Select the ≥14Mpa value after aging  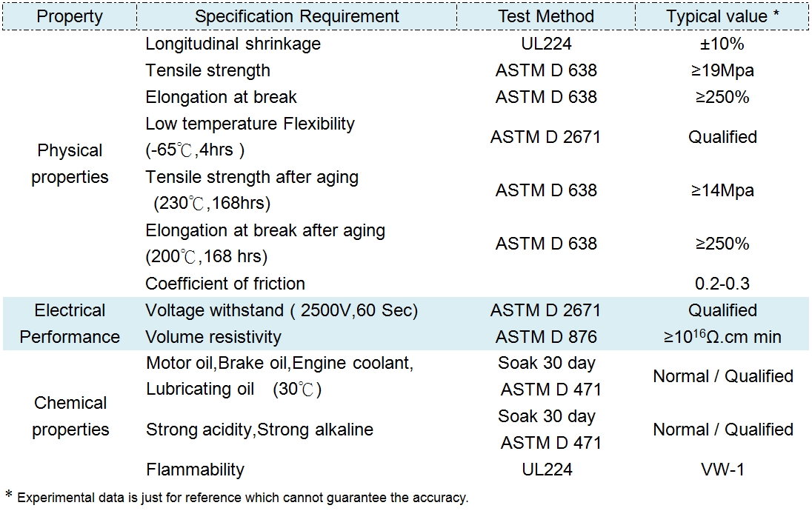(722, 190)
